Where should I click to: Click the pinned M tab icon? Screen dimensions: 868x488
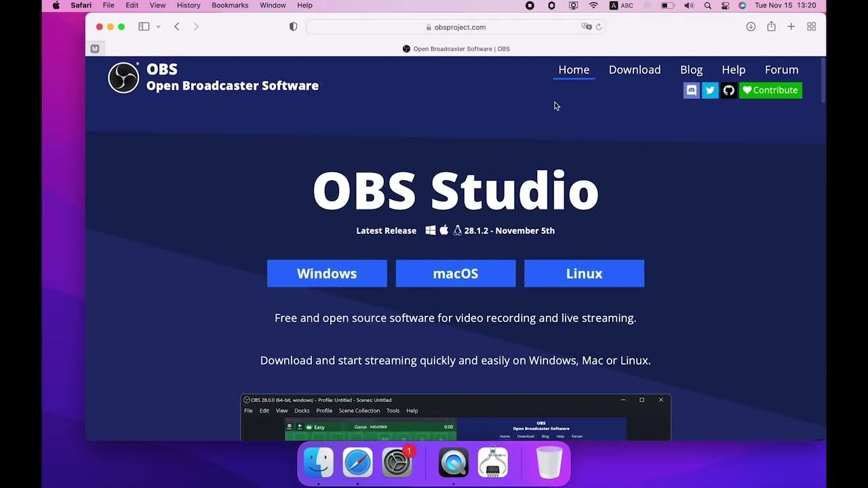(95, 49)
